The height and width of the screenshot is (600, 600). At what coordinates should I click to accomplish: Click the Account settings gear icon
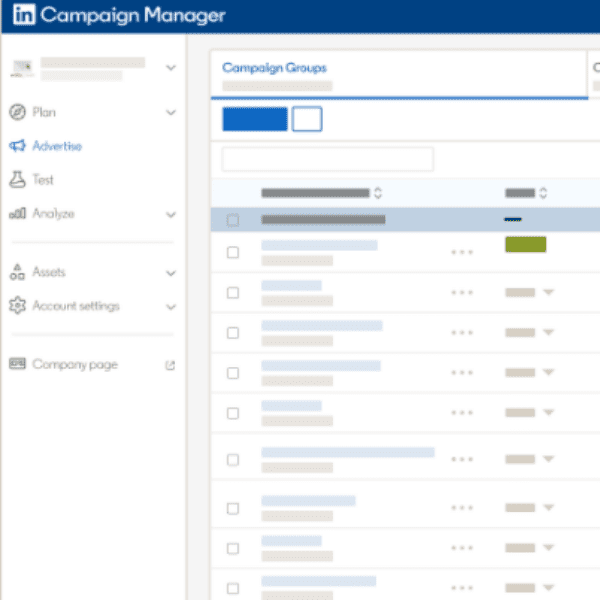[17, 306]
